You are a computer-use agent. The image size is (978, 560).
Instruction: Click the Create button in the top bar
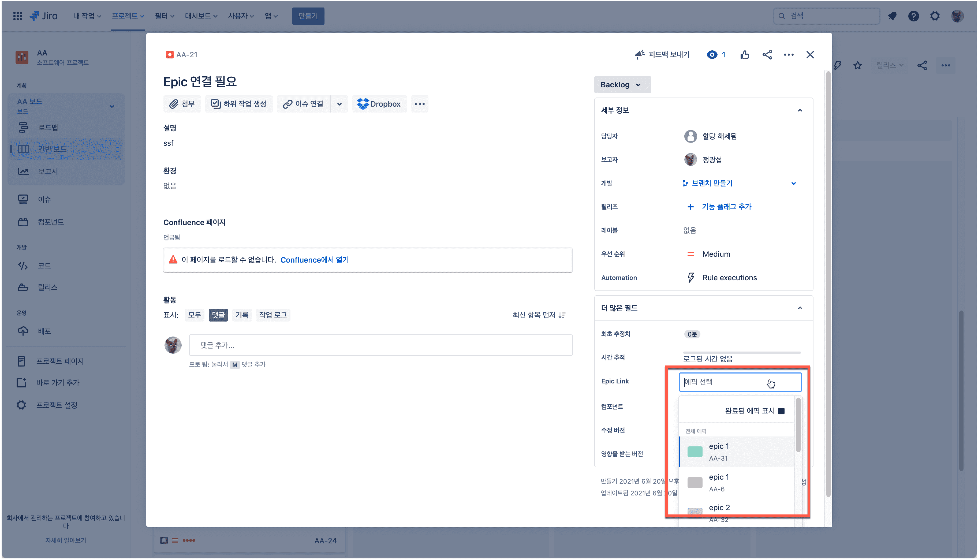coord(308,16)
